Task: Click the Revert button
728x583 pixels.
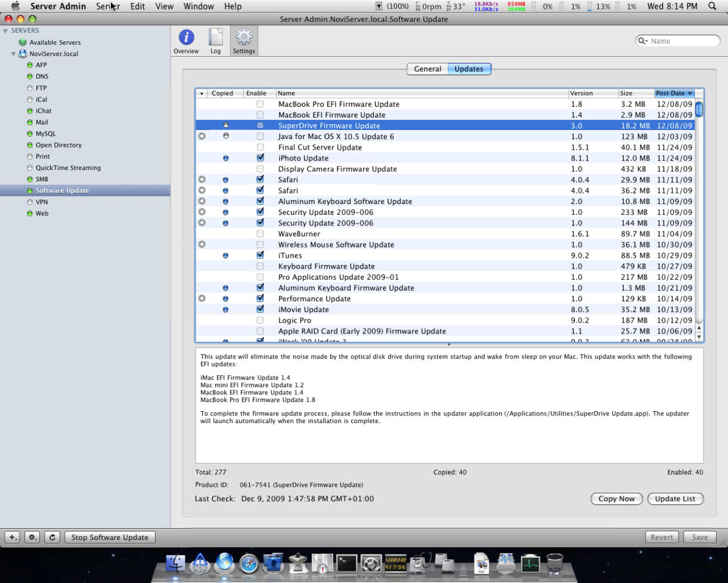Action: [662, 537]
